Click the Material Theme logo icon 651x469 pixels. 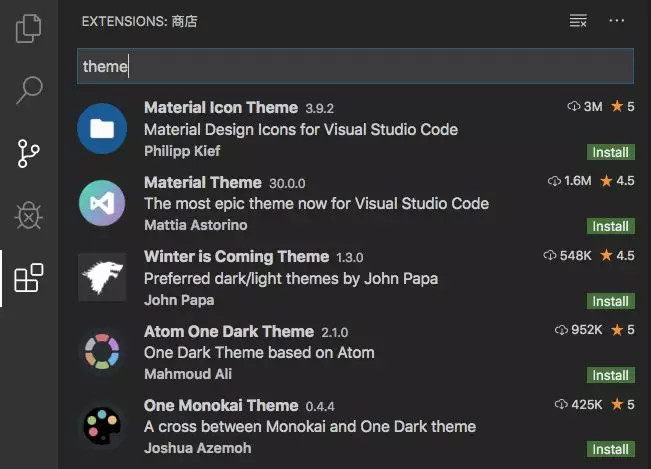pyautogui.click(x=102, y=203)
